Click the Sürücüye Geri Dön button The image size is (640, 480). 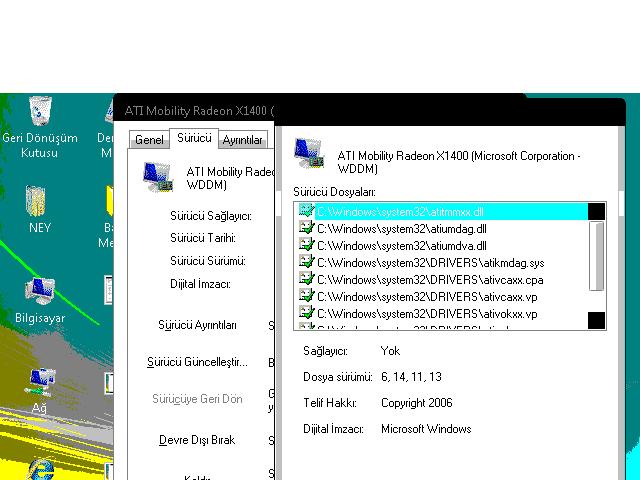pyautogui.click(x=198, y=399)
